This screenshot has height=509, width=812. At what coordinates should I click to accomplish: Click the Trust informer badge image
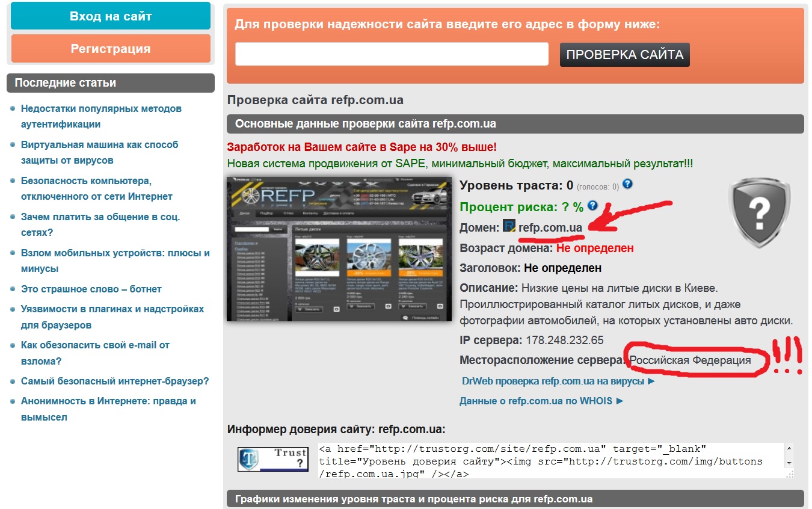coord(272,459)
